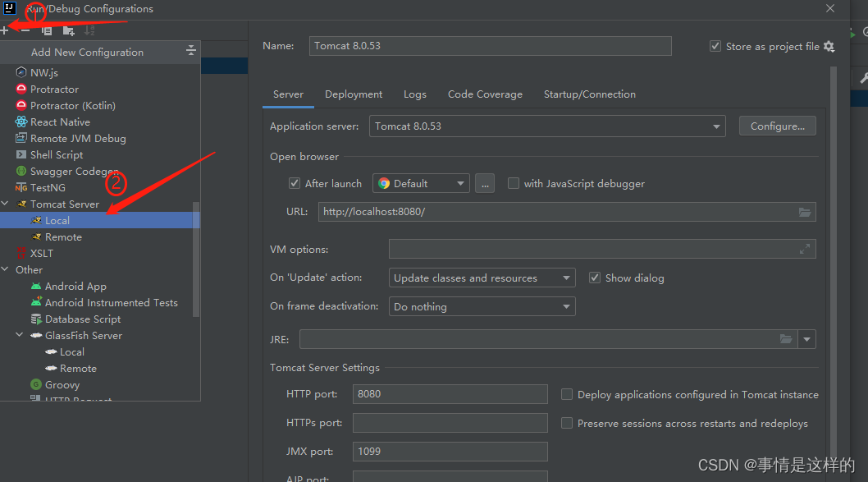The height and width of the screenshot is (482, 868).
Task: Click the VM options input field
Action: 602,250
